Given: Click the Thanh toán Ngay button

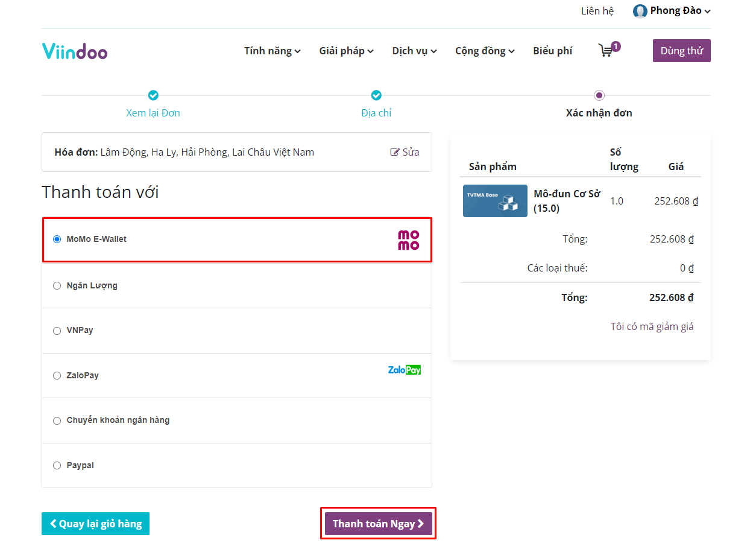Looking at the screenshot, I should pyautogui.click(x=379, y=524).
